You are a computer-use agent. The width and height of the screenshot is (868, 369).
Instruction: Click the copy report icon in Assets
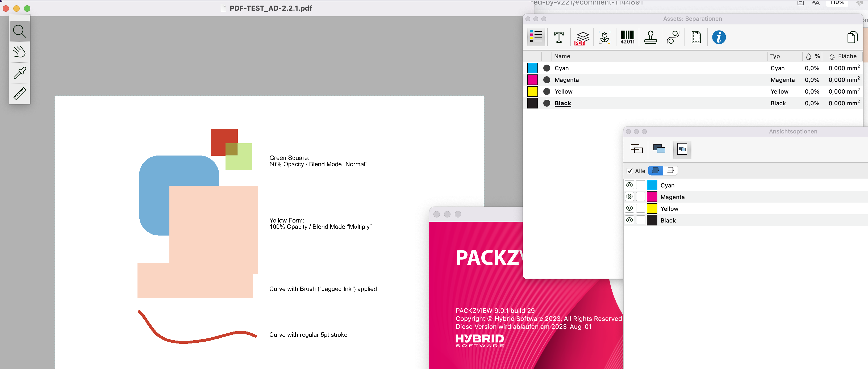[852, 37]
